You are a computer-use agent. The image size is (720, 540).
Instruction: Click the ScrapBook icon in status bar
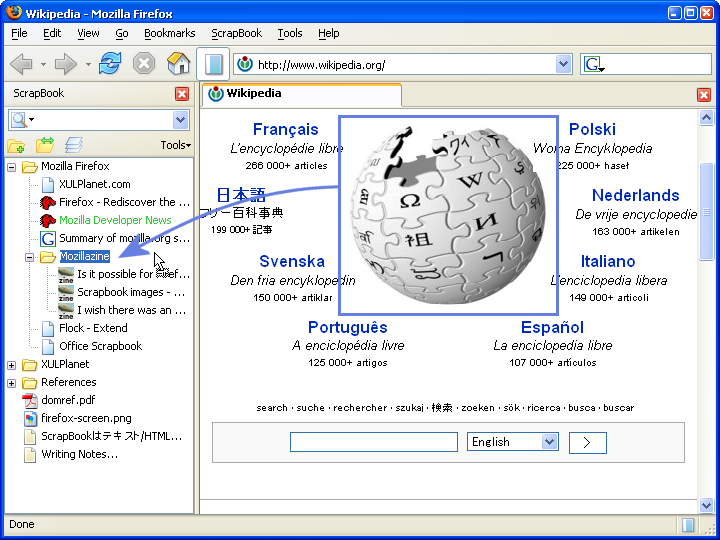(x=688, y=525)
